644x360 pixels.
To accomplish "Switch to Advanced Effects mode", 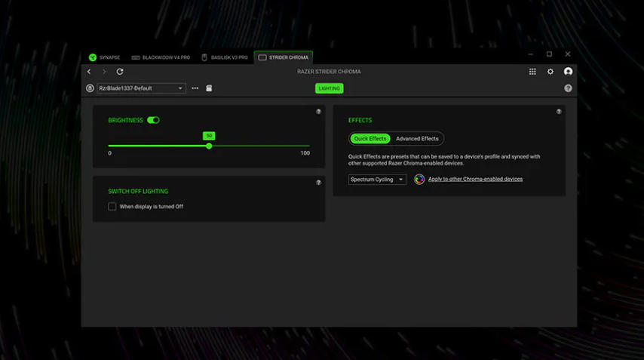I will tap(417, 139).
